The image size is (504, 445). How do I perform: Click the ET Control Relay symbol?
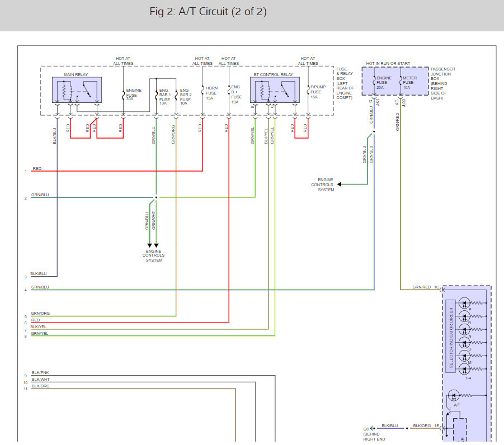pyautogui.click(x=275, y=90)
